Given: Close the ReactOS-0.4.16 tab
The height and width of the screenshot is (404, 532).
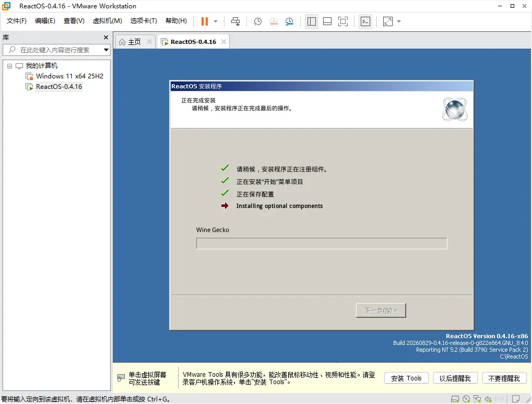Looking at the screenshot, I should pos(223,41).
